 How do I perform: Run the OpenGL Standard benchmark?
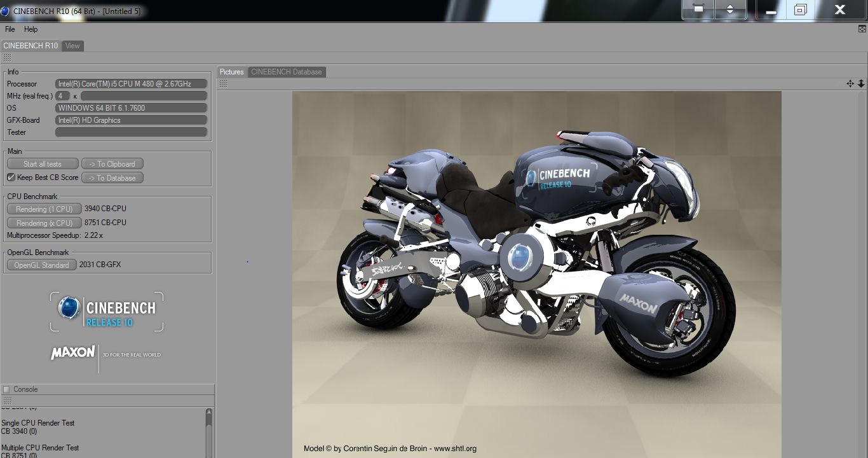point(42,265)
